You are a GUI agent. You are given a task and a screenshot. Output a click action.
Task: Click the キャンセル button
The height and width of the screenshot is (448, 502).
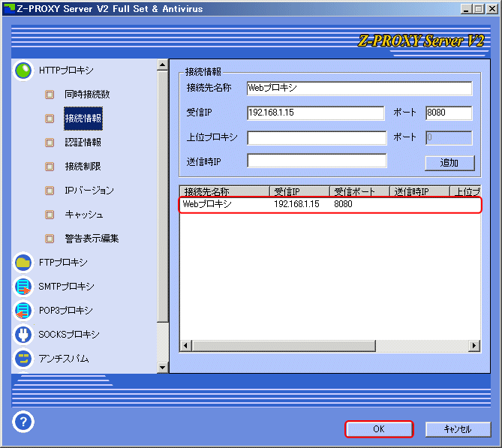458,429
